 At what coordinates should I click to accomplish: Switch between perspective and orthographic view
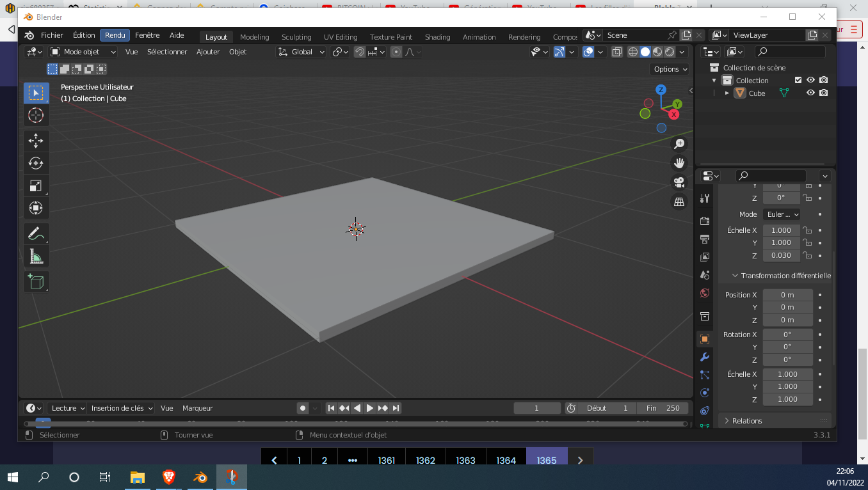pyautogui.click(x=679, y=202)
